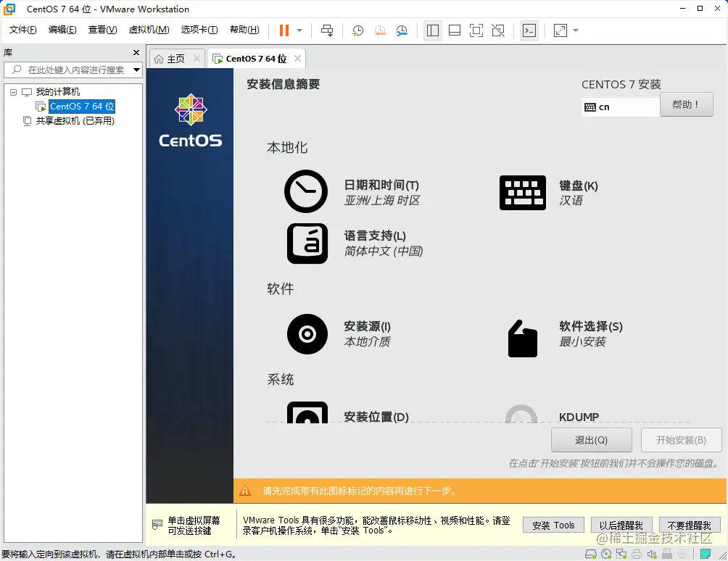The image size is (728, 561).
Task: Toggle the thumbnail bar view icon
Action: (455, 30)
